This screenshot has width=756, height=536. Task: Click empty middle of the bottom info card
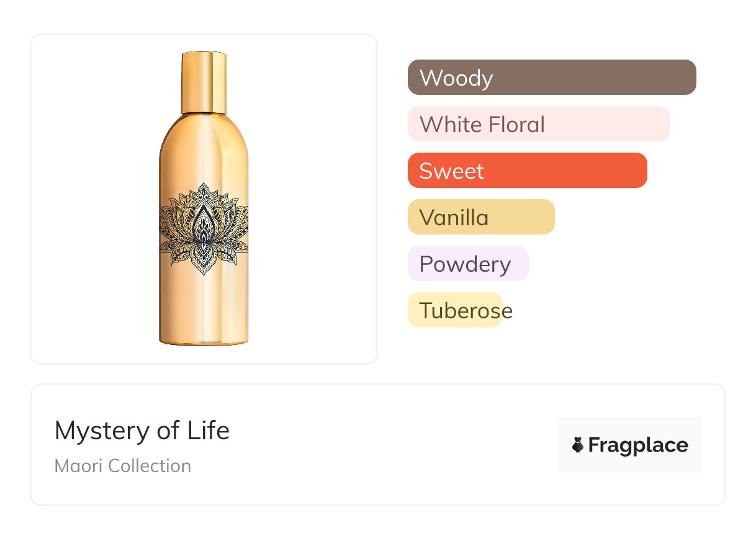(391, 445)
